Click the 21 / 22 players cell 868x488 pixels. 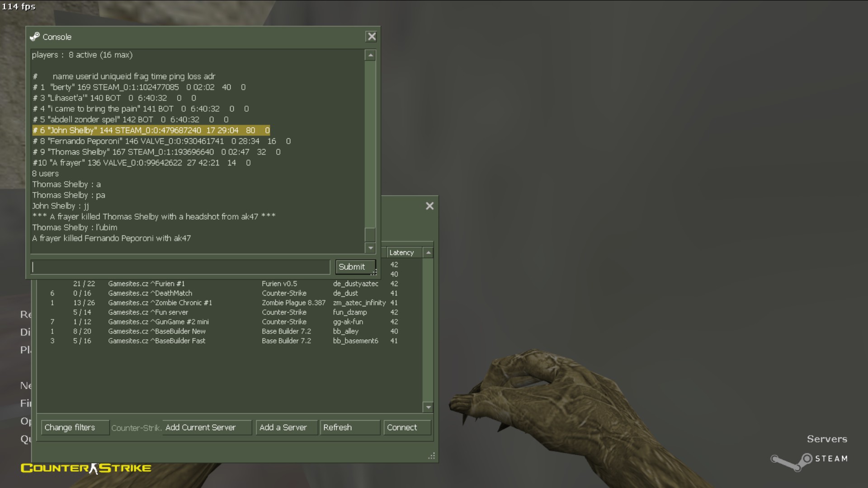pyautogui.click(x=84, y=284)
